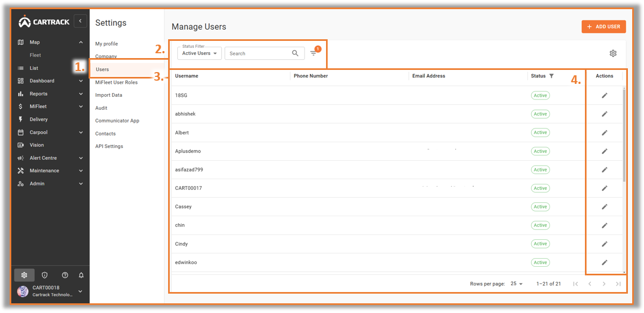The width and height of the screenshot is (644, 313).
Task: Open Company settings
Action: pyautogui.click(x=106, y=56)
